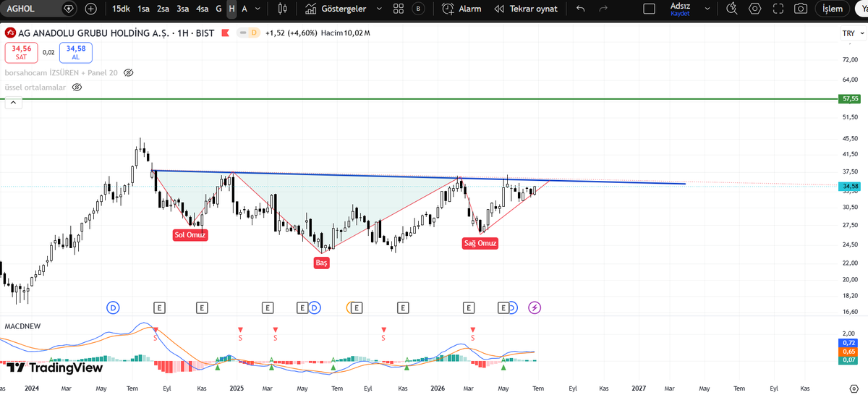Select the 1sa timeframe
This screenshot has width=868, height=395.
coord(143,9)
